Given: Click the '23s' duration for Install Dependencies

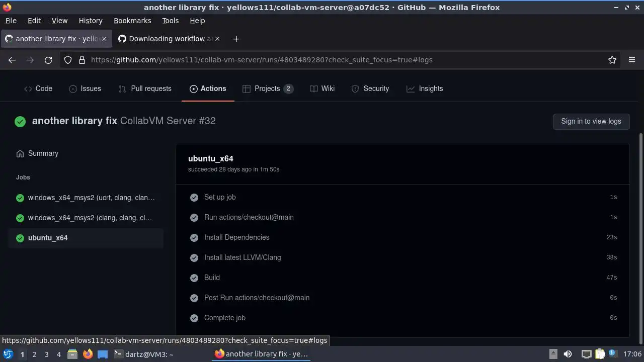Looking at the screenshot, I should coord(612,237).
